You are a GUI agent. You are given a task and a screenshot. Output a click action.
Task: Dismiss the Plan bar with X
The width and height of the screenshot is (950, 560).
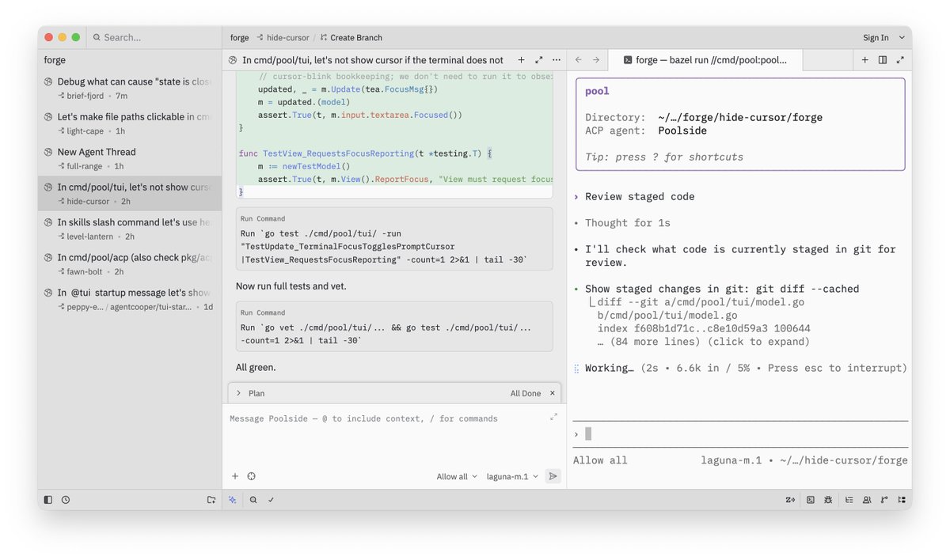(x=553, y=393)
